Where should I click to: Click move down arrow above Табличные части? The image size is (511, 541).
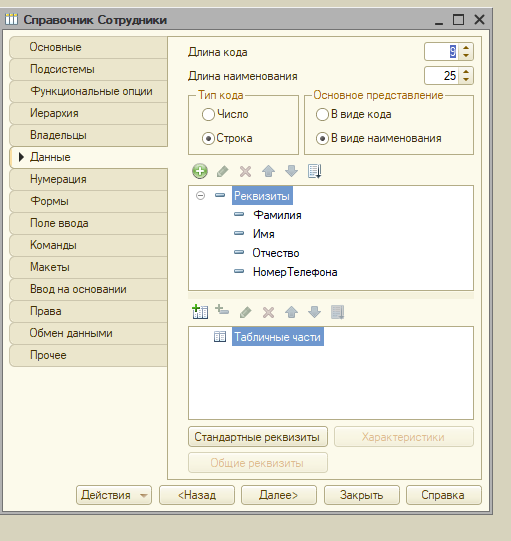tap(315, 312)
